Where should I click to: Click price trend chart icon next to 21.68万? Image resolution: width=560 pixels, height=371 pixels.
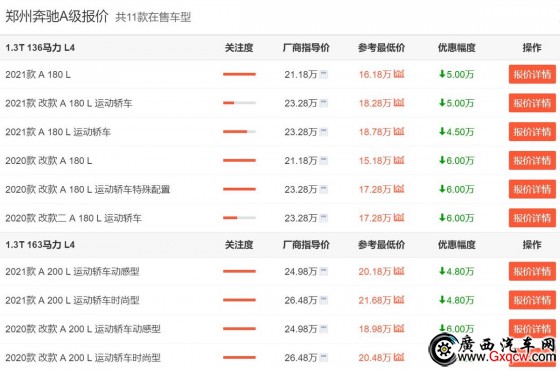pyautogui.click(x=399, y=300)
